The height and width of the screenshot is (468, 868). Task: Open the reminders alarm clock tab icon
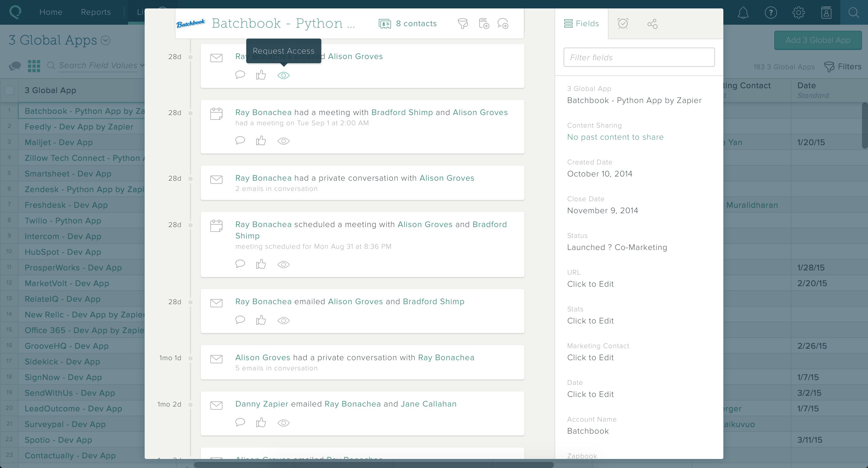pyautogui.click(x=623, y=23)
